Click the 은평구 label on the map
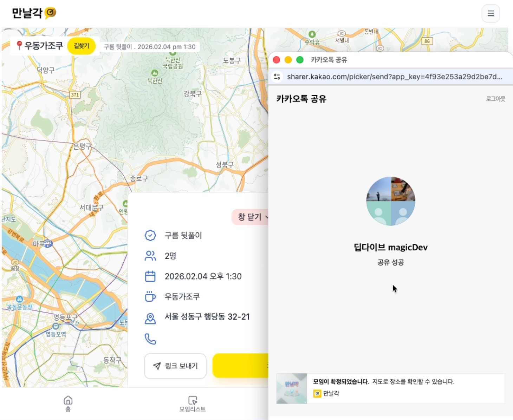This screenshot has width=513, height=420. tap(82, 146)
